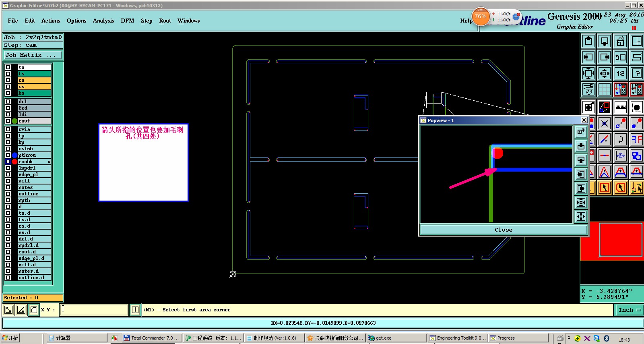Viewport: 644px width, 344px height.
Task: Pan view down with the down-arrow icon
Action: 605,41
